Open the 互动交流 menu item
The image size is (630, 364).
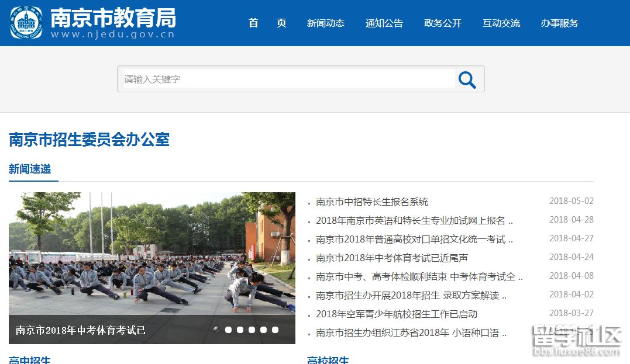click(x=501, y=23)
